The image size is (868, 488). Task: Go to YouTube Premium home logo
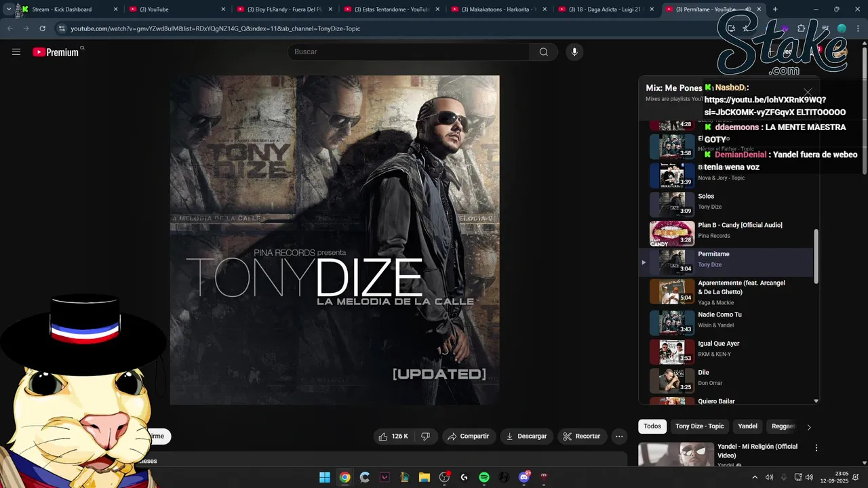tap(56, 52)
